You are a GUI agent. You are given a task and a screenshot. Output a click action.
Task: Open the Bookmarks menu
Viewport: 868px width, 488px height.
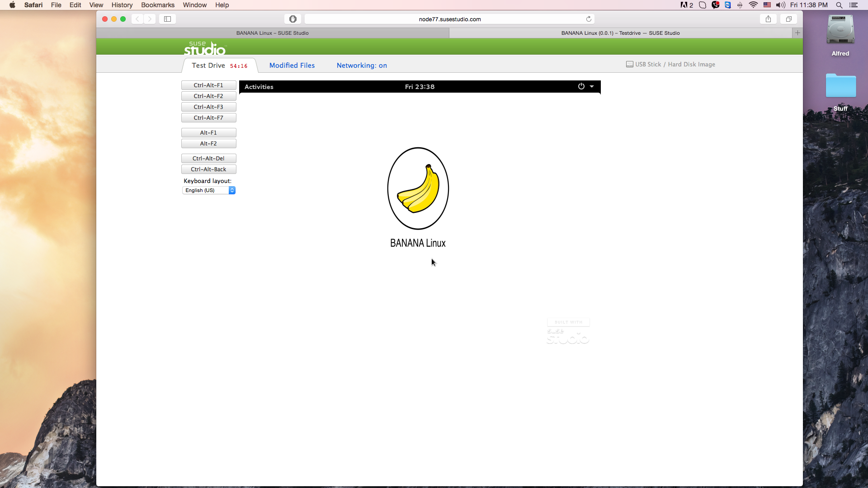157,5
